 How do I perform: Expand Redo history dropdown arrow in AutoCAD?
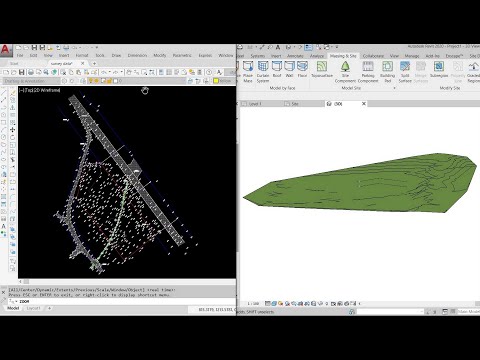coord(122,72)
